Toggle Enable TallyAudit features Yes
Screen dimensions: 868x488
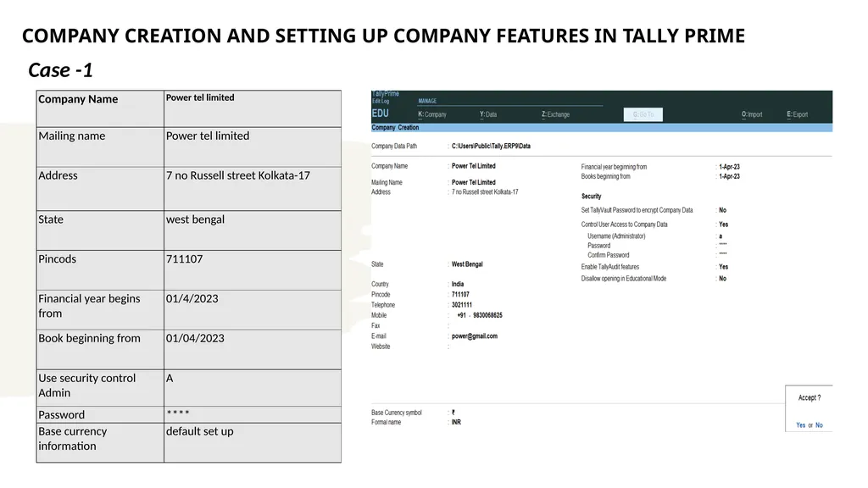tap(723, 267)
